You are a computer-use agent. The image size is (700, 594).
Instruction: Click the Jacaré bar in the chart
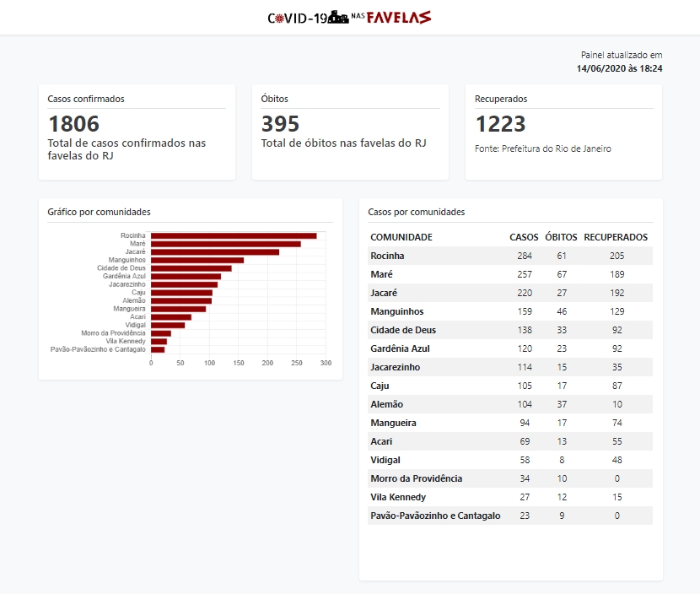point(214,251)
